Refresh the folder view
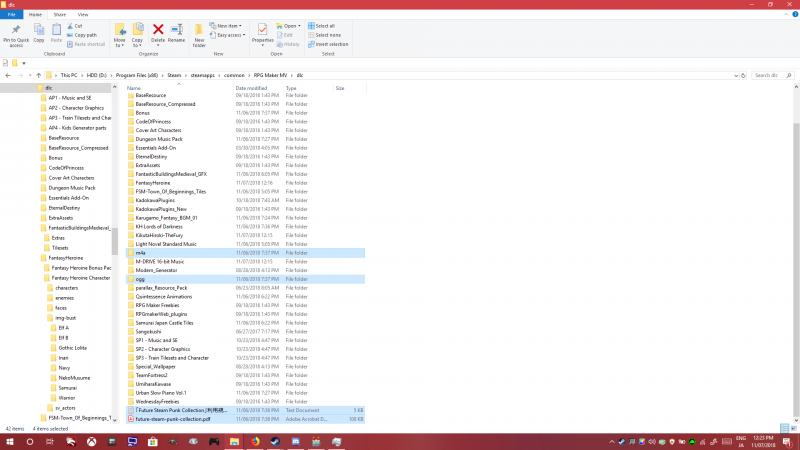The image size is (800, 450). pyautogui.click(x=743, y=76)
